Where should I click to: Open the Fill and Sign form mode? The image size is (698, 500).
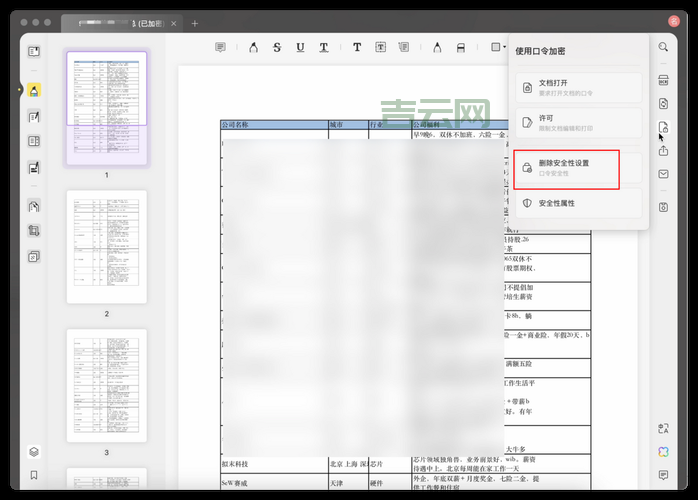pos(34,168)
